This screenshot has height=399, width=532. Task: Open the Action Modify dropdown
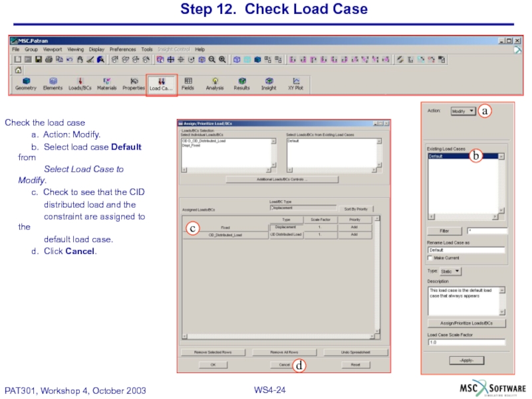coord(463,111)
